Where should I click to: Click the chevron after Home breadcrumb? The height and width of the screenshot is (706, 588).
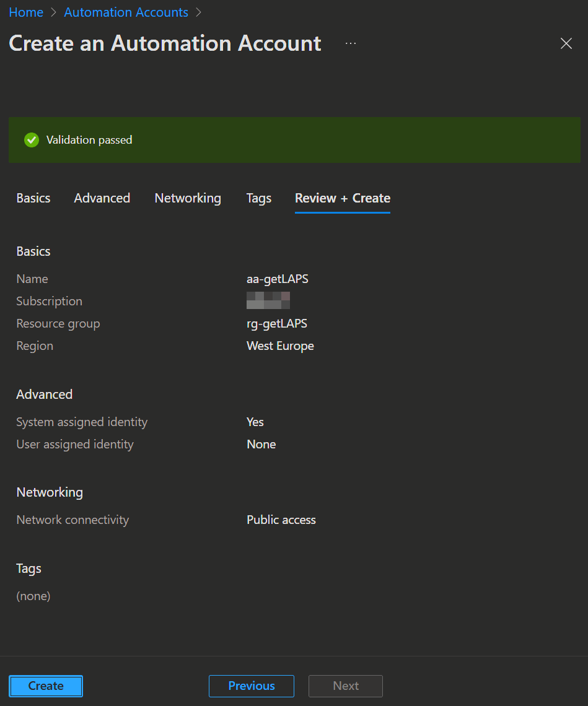coord(53,12)
